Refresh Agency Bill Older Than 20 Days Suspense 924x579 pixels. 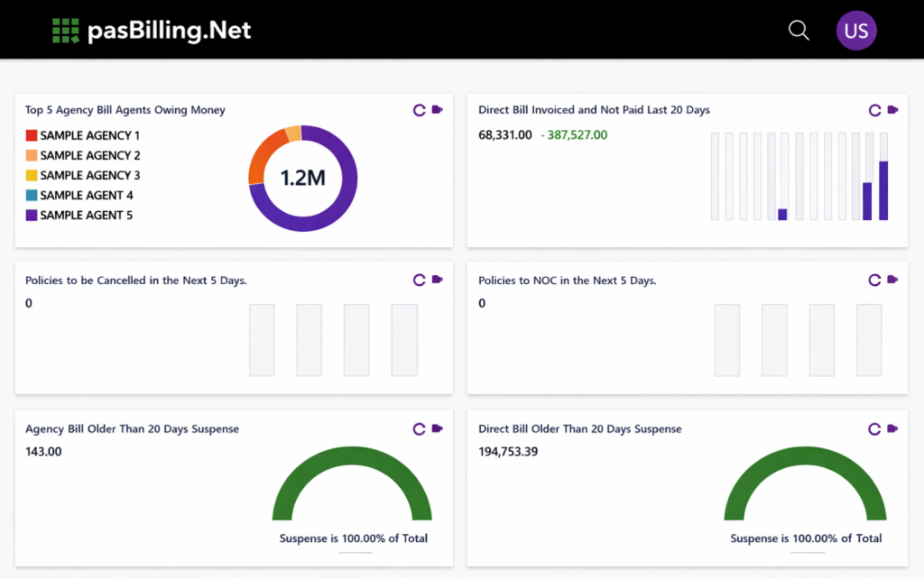(x=419, y=428)
